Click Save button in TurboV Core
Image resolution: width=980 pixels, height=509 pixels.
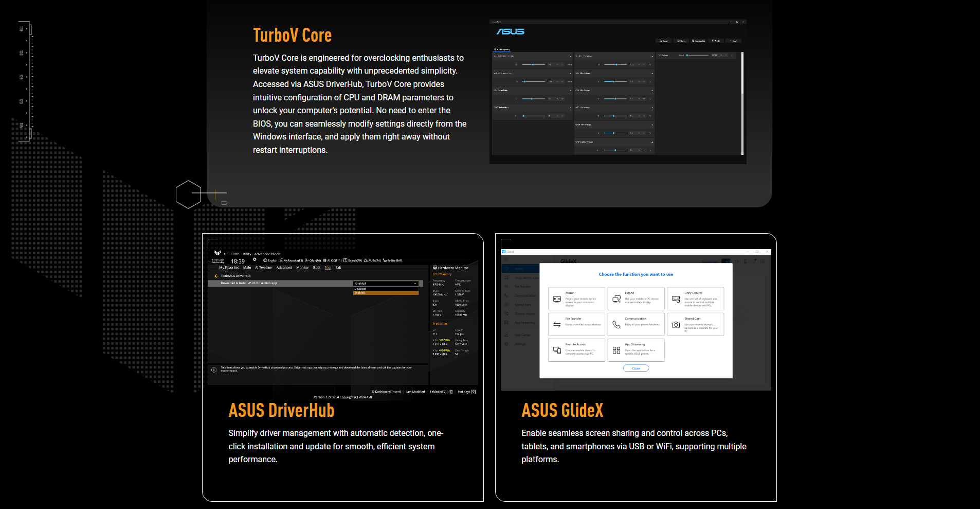pyautogui.click(x=681, y=41)
